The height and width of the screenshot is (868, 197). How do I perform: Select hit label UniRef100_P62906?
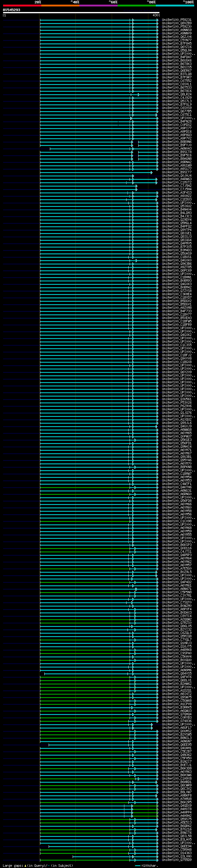[x=177, y=406]
